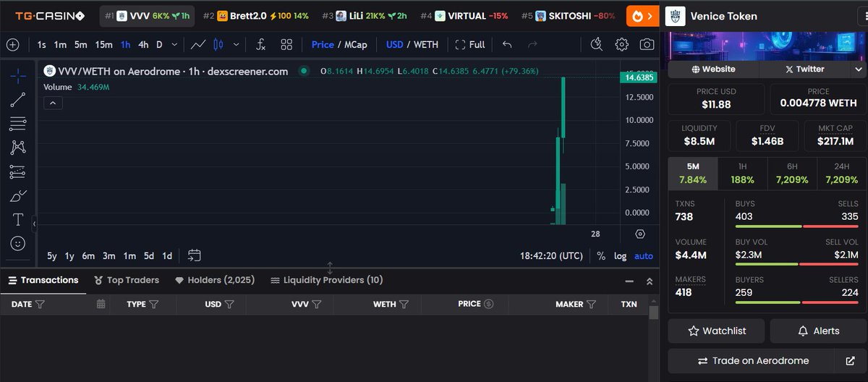The width and height of the screenshot is (868, 382).
Task: Select the Text annotation tool
Action: 18,219
